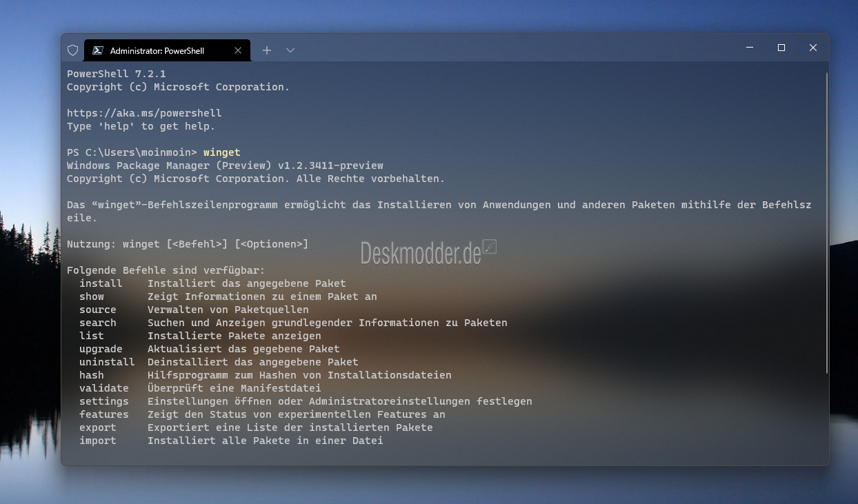Image resolution: width=858 pixels, height=504 pixels.
Task: Click 'Nutzung: winget [<Befehl>] [<Optionen>]' line
Action: click(x=188, y=244)
